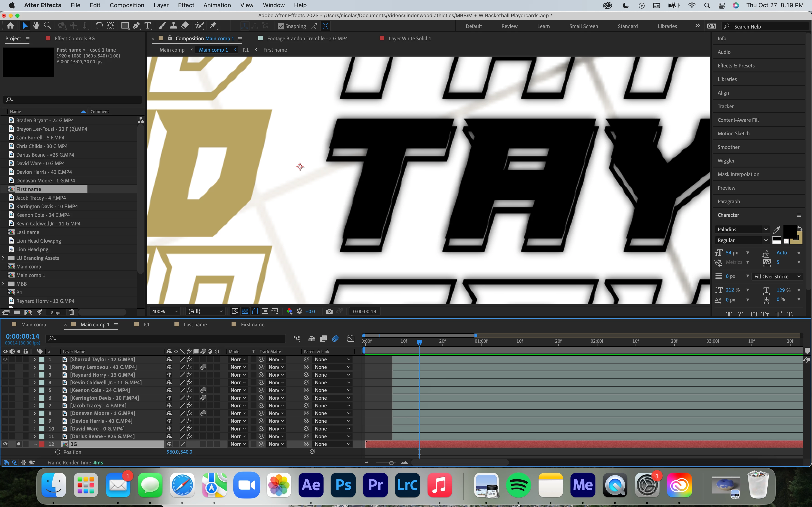Select the Rectangle shape tool

pos(125,26)
